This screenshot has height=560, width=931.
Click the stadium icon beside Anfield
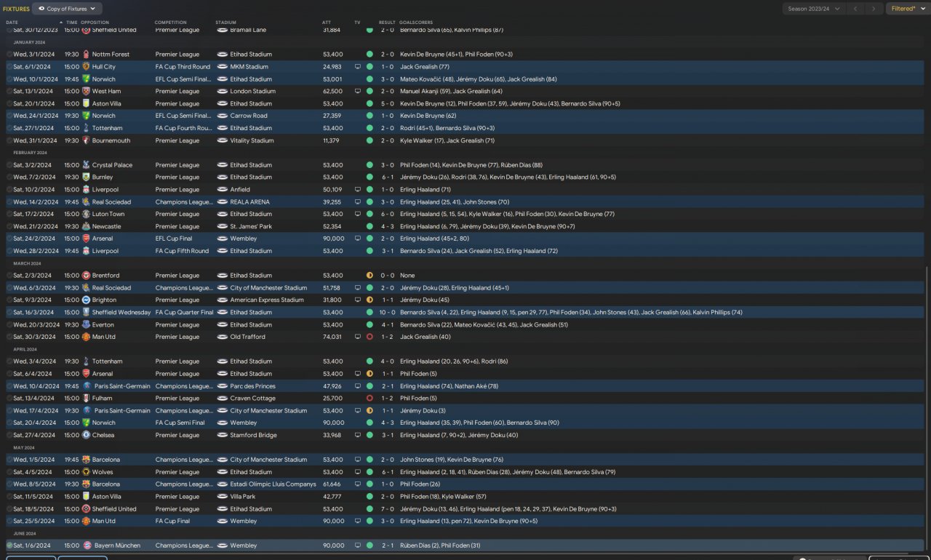pos(223,190)
